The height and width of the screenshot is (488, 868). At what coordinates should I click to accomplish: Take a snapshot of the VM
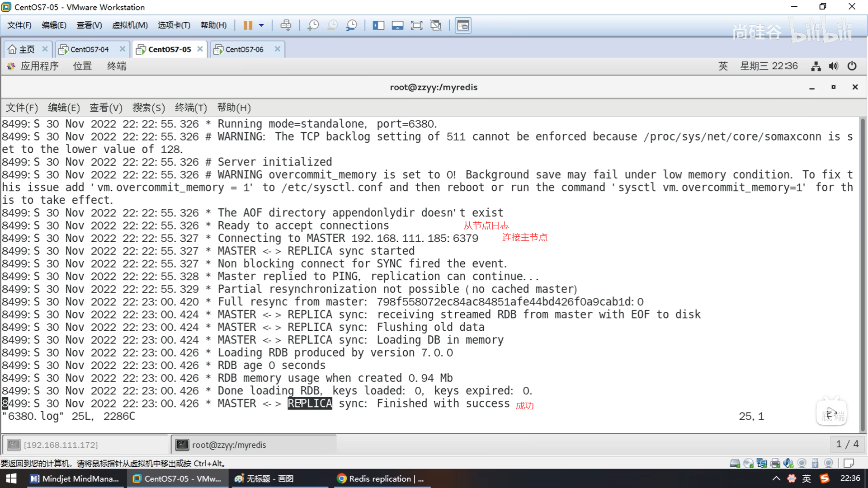click(x=313, y=25)
